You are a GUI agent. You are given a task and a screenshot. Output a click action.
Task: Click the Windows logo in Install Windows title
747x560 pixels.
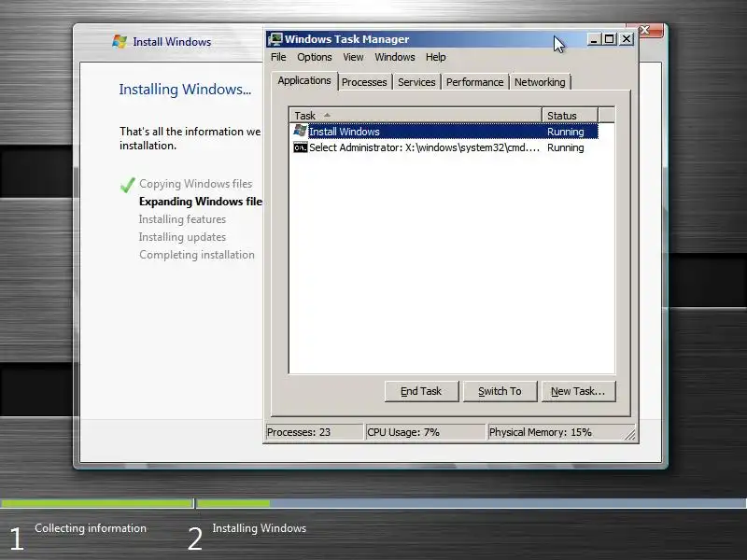point(120,41)
